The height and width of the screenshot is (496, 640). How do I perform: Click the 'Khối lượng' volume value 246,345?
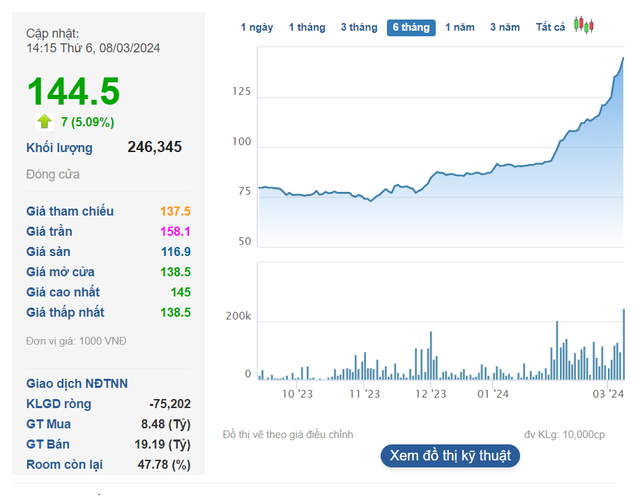click(155, 147)
